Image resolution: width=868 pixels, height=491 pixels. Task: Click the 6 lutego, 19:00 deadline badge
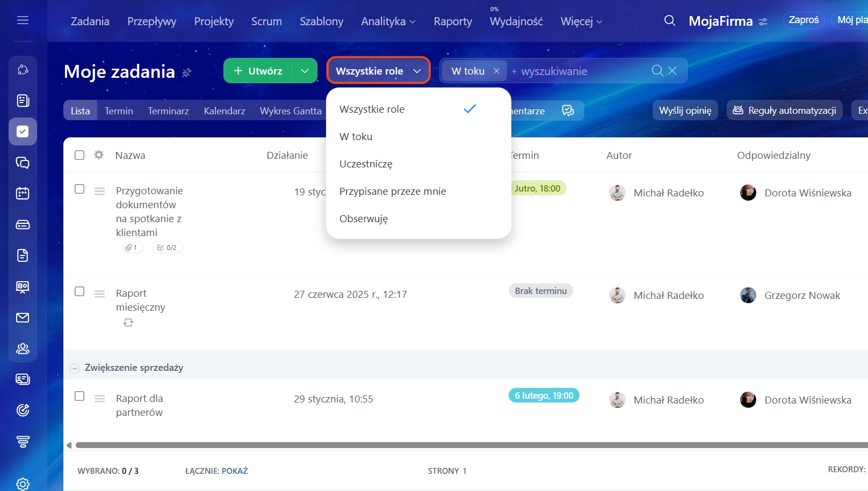coord(544,395)
